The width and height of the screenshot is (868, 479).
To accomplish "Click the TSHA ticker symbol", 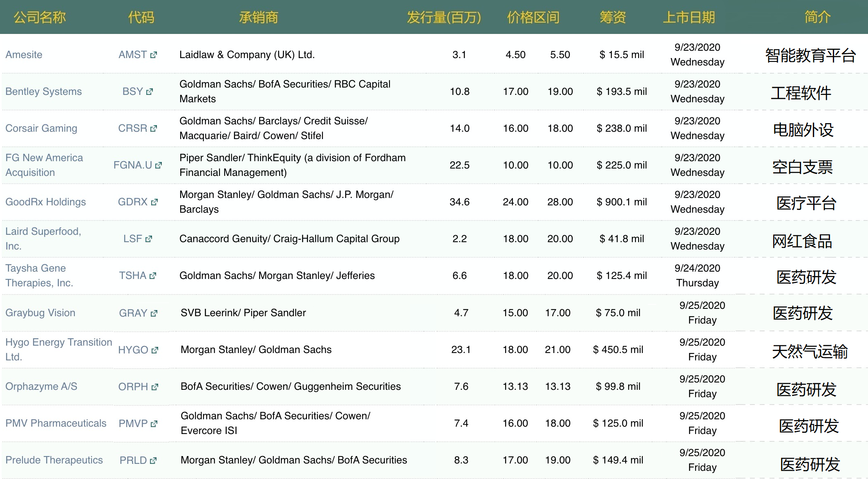I will click(x=133, y=275).
